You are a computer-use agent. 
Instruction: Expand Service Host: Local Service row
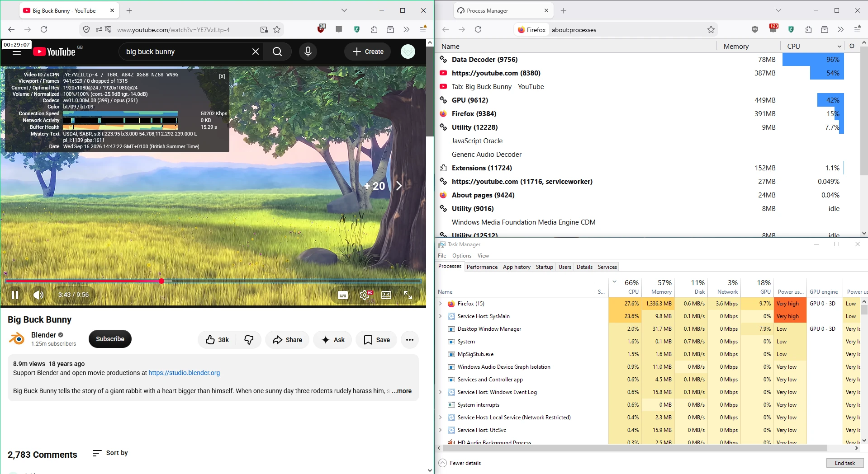click(441, 418)
